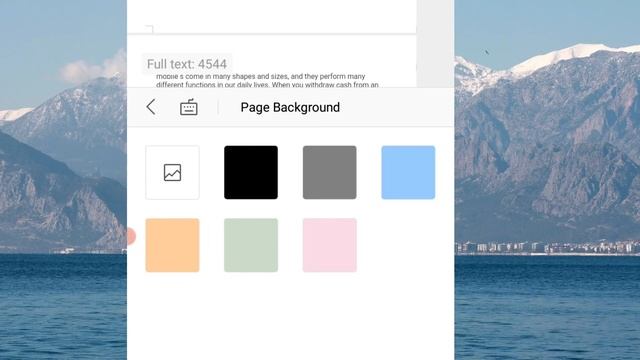Viewport: 640px width, 360px height.
Task: Tap the 'Full text: 4544' word count
Action: [187, 64]
